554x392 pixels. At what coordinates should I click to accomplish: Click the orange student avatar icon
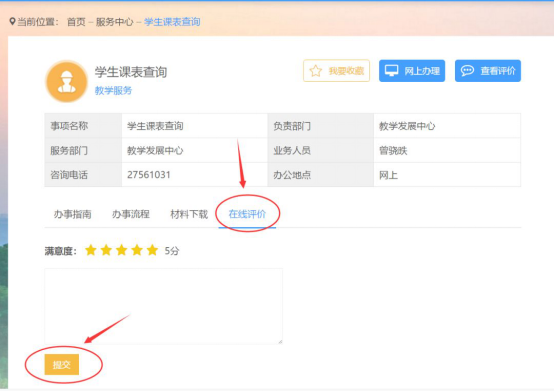point(67,81)
